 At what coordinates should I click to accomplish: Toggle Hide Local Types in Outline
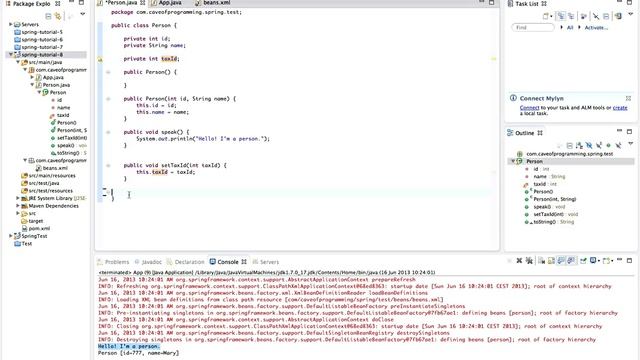coord(619,145)
